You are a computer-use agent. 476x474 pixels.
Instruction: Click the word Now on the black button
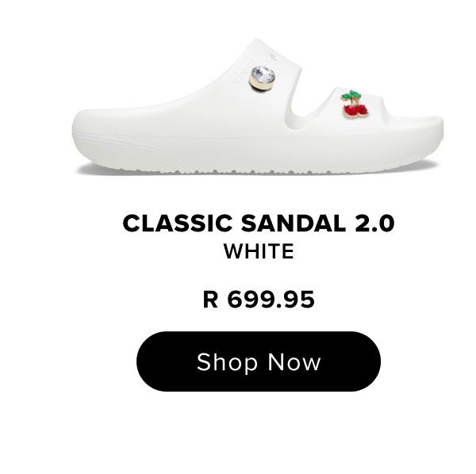(294, 361)
